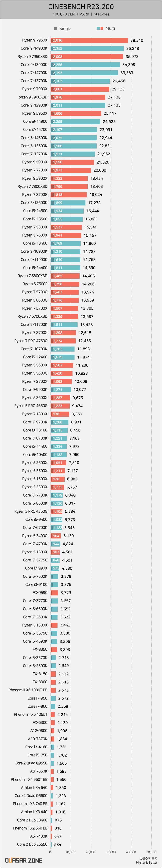
Task: Click the CINEBENCH R23.200 chart title
Action: (81, 7)
